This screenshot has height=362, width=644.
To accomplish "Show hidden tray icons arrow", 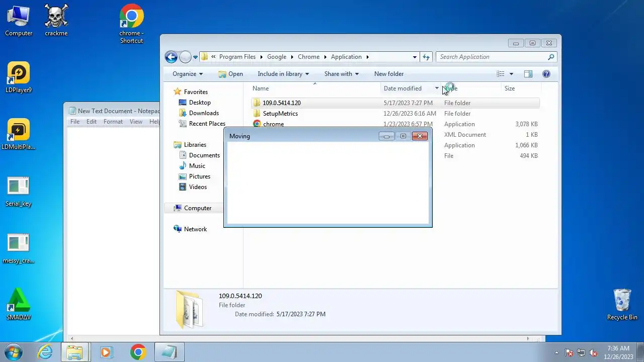I will (556, 352).
